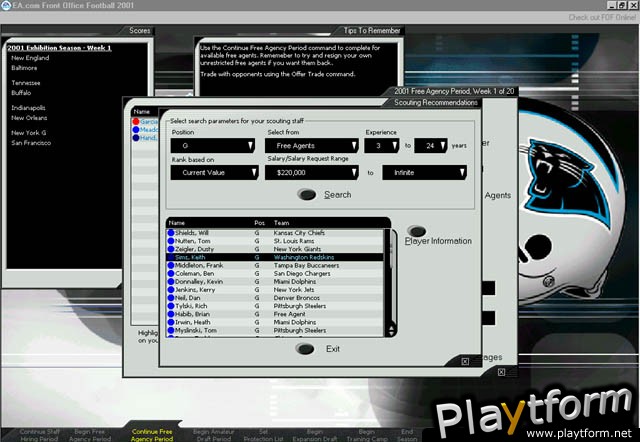Open the Infinite maximum salary dropdown
The width and height of the screenshot is (640, 442).
tap(424, 173)
